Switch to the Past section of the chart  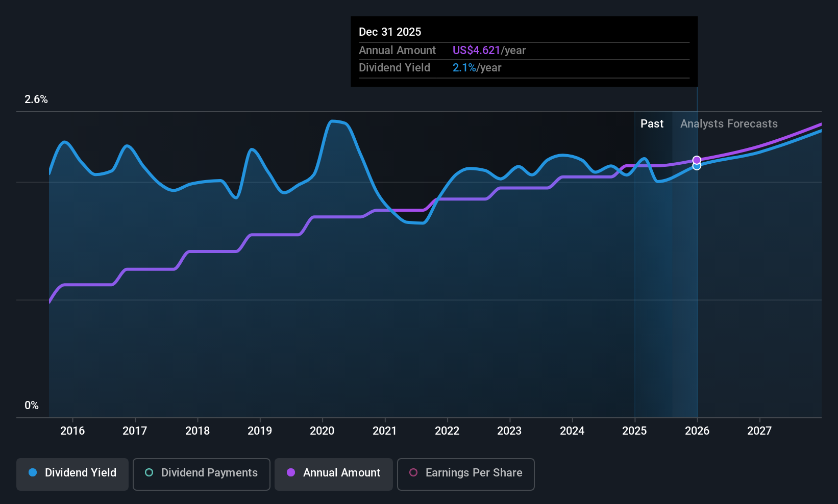[652, 123]
